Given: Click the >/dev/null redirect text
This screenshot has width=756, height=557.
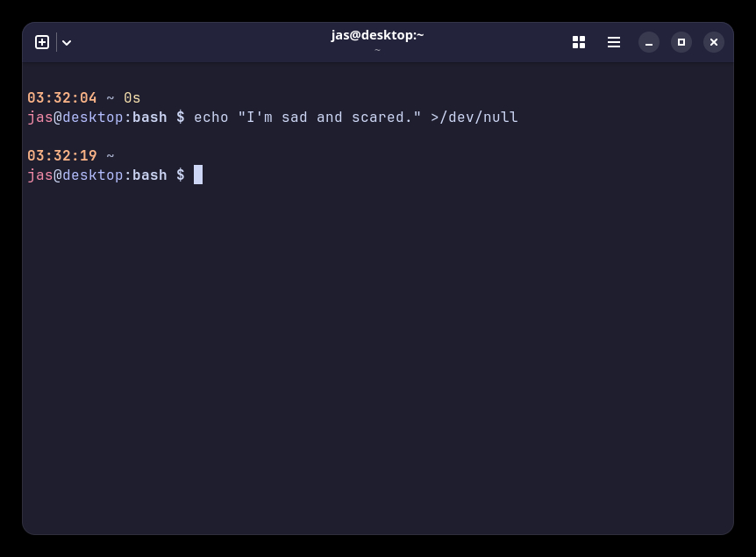Looking at the screenshot, I should pos(474,118).
